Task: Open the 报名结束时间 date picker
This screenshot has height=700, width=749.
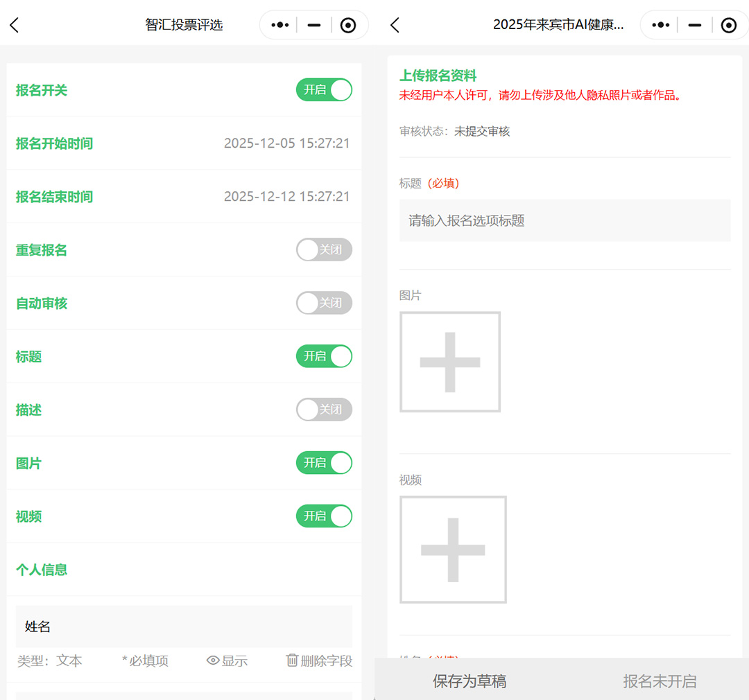Action: (x=286, y=197)
